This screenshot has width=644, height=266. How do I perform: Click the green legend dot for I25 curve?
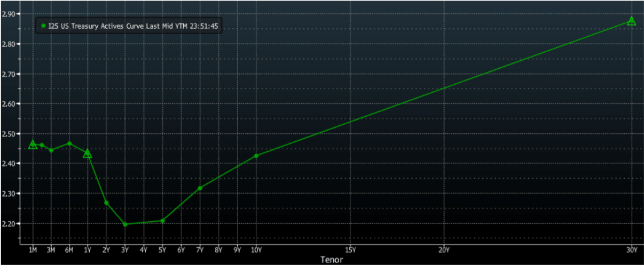coord(43,25)
